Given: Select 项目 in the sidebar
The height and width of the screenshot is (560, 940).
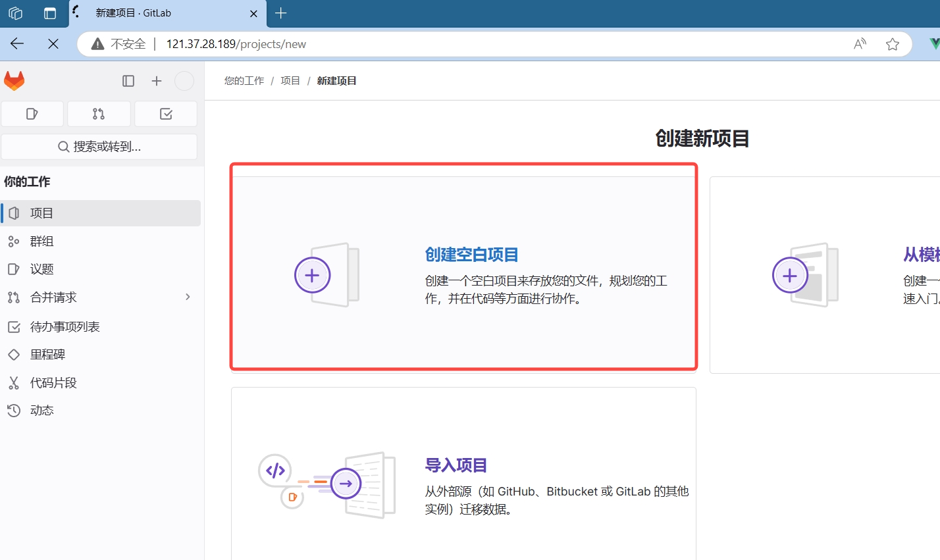Looking at the screenshot, I should [x=101, y=213].
